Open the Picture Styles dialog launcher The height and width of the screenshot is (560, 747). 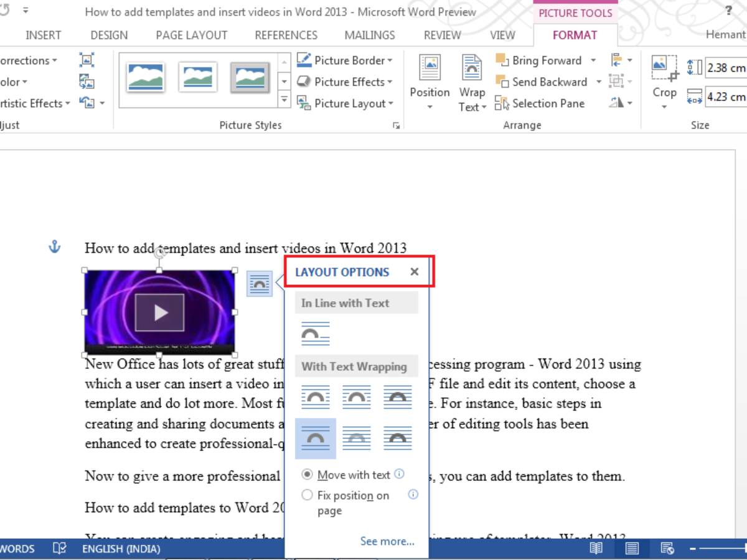pos(396,126)
